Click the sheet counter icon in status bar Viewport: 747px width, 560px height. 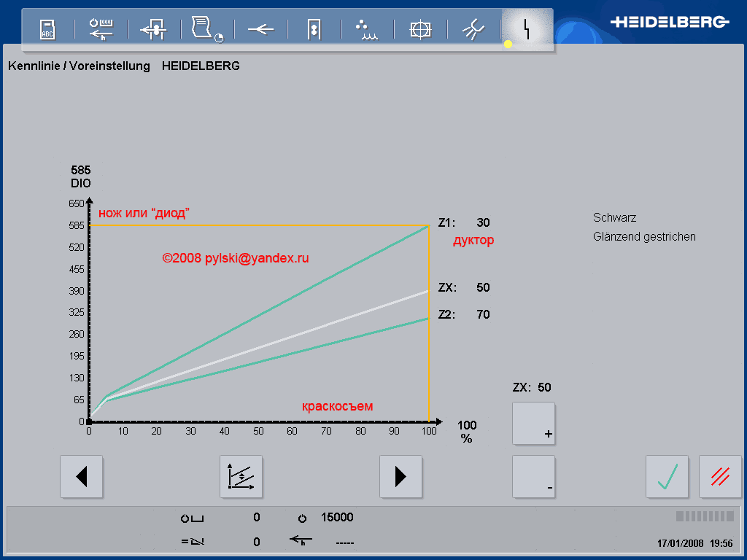pyautogui.click(x=192, y=518)
